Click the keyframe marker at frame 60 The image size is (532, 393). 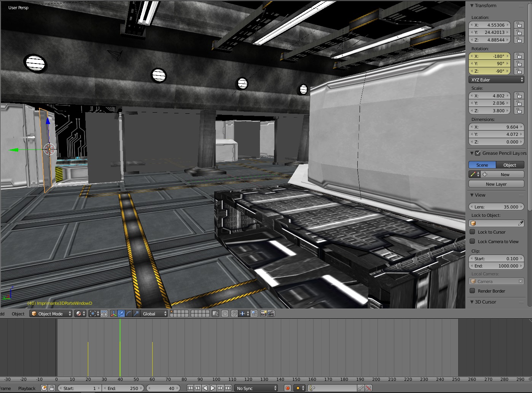pyautogui.click(x=152, y=359)
